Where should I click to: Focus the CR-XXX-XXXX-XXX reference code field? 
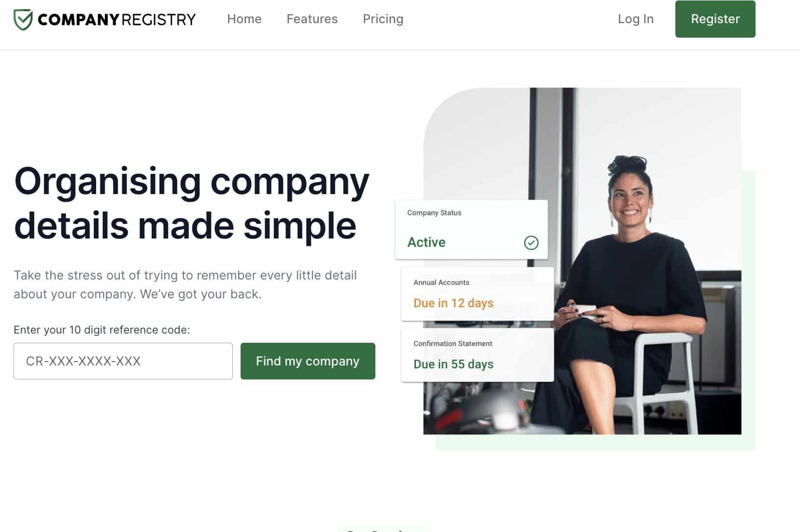123,361
